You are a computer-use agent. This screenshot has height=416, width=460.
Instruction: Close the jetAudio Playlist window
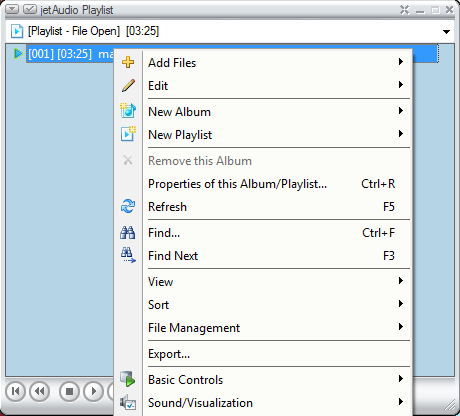point(450,10)
